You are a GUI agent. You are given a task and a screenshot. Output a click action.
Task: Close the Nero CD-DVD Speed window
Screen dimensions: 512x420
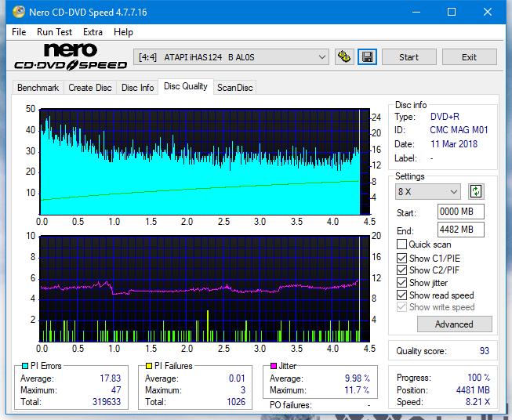488,12
